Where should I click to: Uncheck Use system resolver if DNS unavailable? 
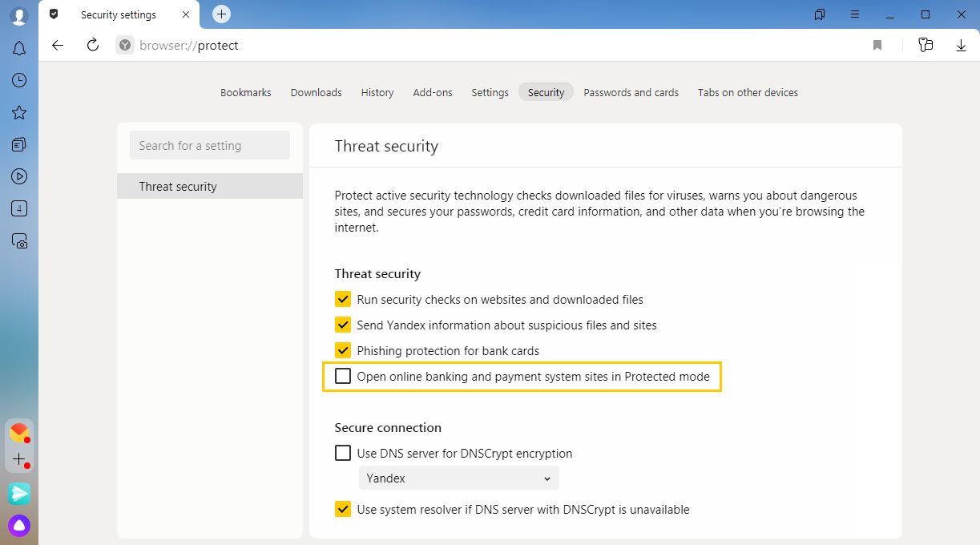pyautogui.click(x=343, y=510)
